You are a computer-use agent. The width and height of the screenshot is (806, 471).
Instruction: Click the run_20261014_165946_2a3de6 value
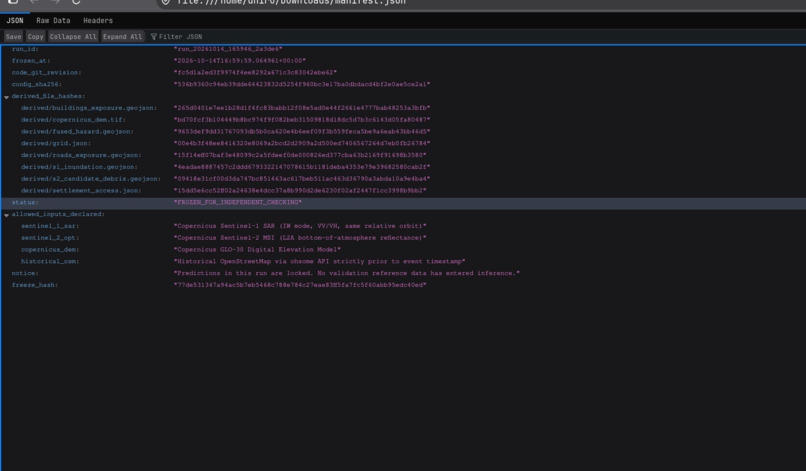click(228, 49)
